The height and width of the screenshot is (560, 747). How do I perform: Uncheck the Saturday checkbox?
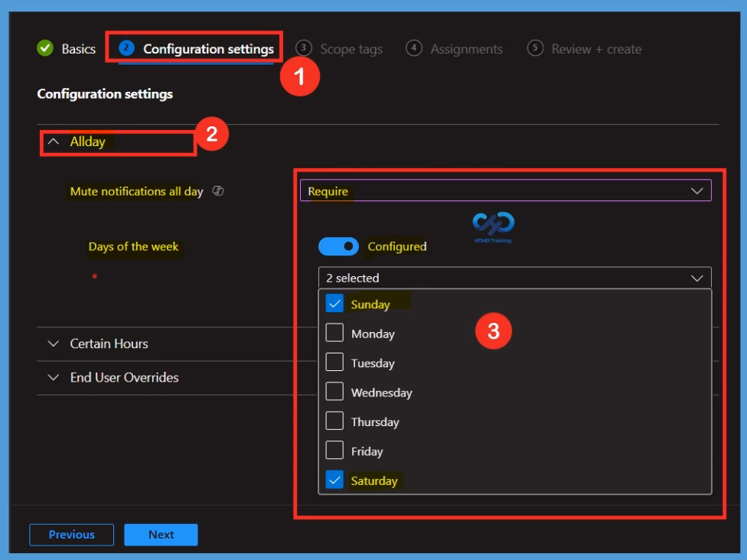(x=334, y=480)
